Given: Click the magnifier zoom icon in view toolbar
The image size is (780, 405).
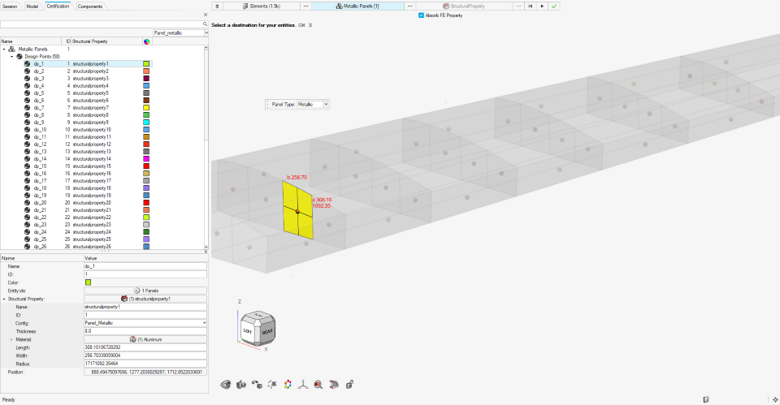Looking at the screenshot, I should click(319, 385).
